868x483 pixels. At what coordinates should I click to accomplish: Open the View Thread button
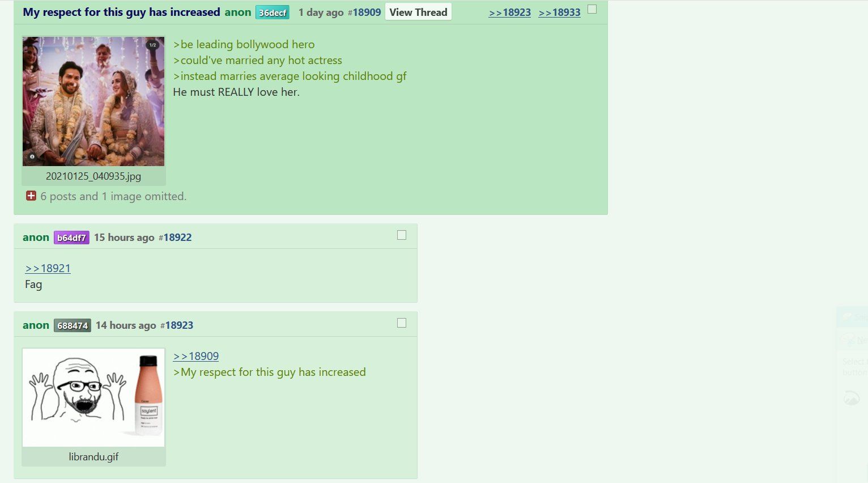[418, 12]
